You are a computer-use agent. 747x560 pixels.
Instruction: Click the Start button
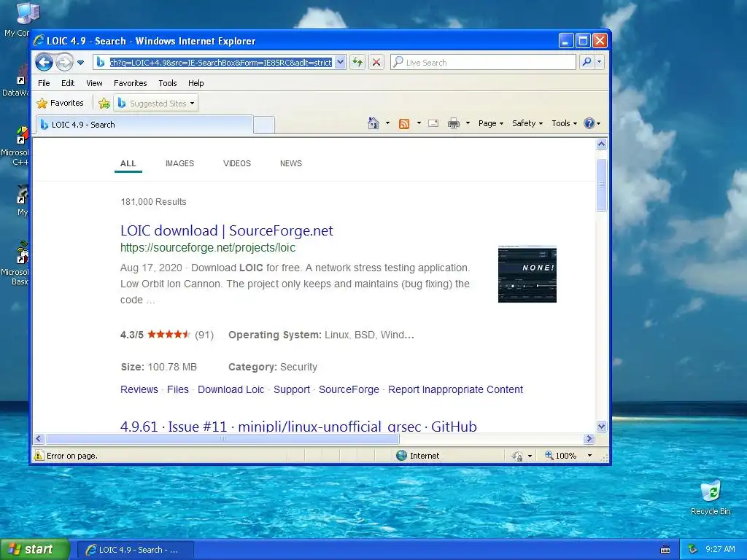pos(35,549)
